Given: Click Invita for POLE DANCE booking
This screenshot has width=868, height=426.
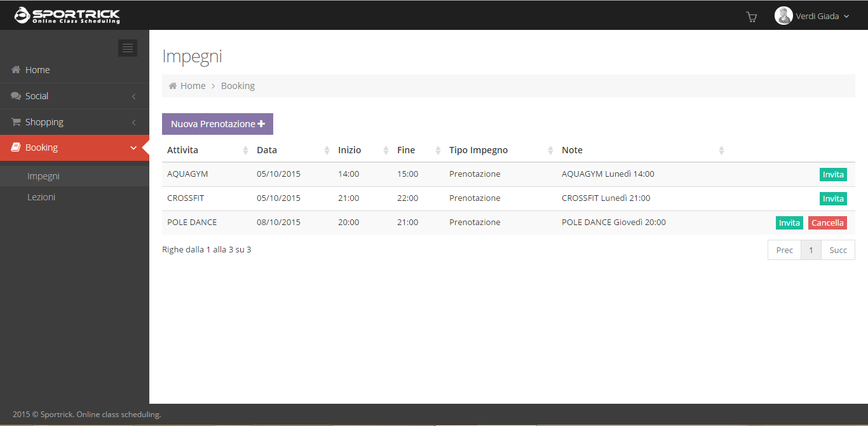Looking at the screenshot, I should click(789, 223).
